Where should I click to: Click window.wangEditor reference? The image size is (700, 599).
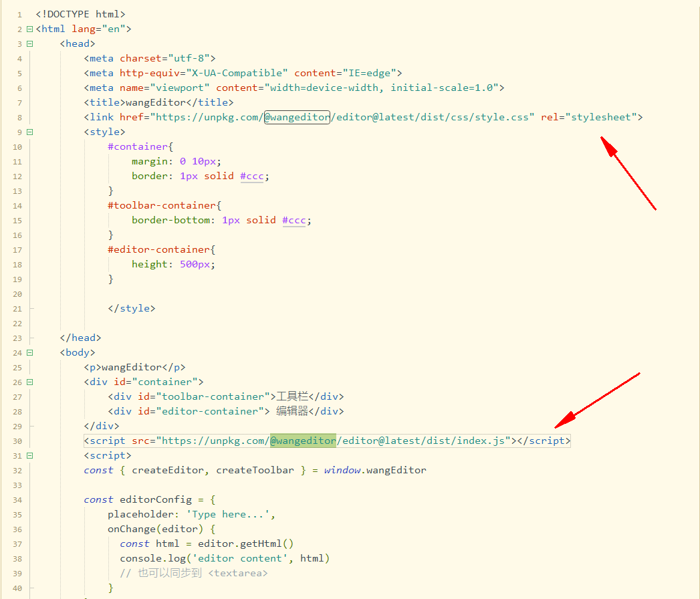pos(375,471)
